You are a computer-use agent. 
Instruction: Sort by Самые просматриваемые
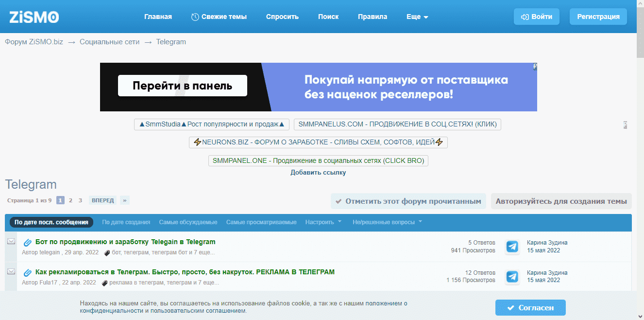(x=261, y=222)
